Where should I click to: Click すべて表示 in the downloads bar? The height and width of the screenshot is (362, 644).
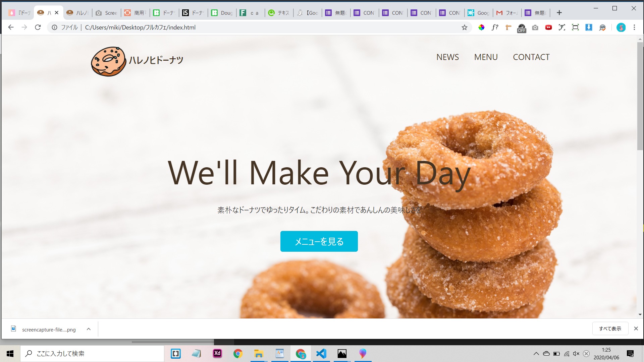610,329
